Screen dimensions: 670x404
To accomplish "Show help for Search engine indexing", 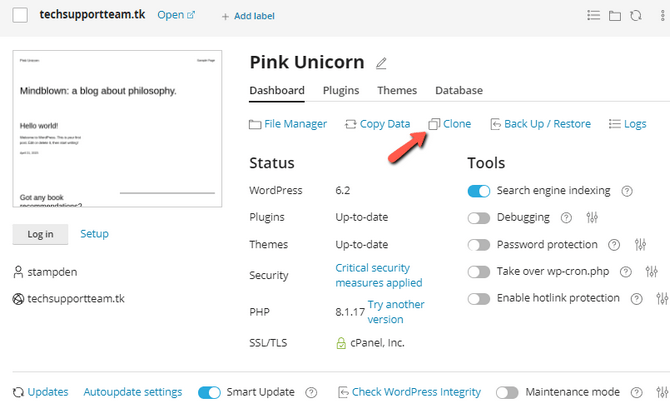I will pyautogui.click(x=627, y=191).
